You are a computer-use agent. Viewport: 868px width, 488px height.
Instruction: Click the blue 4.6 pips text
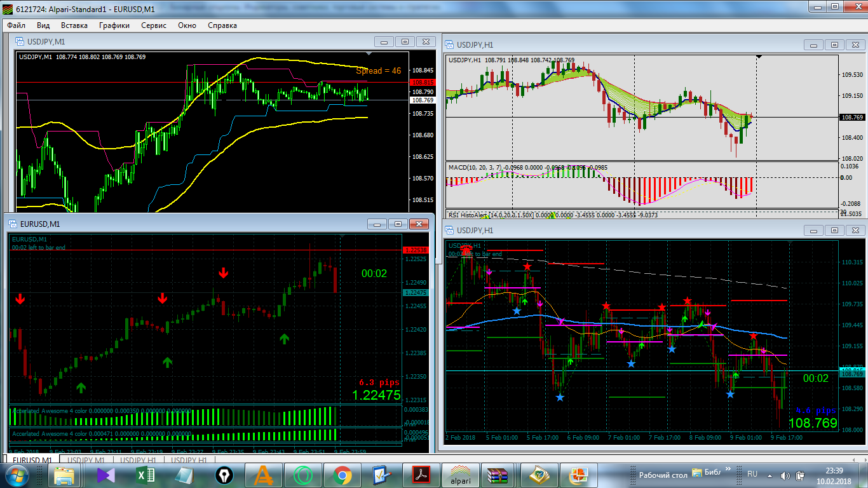point(817,410)
